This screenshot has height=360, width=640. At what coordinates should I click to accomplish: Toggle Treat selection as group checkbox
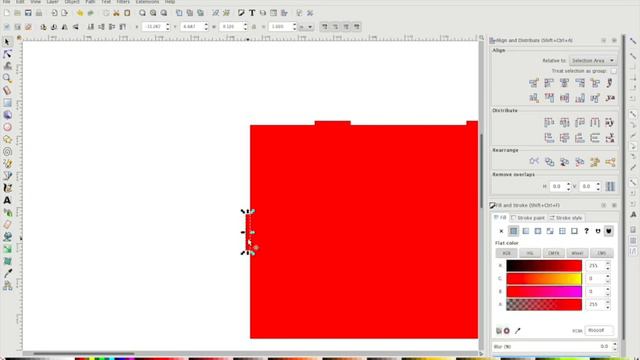point(613,71)
